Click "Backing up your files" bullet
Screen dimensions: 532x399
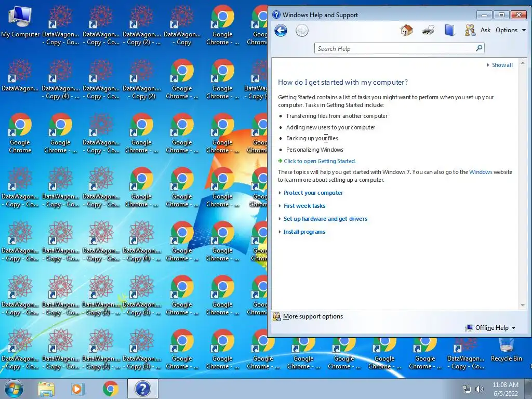click(x=312, y=138)
